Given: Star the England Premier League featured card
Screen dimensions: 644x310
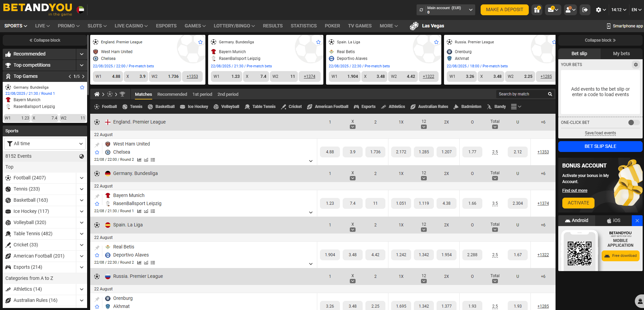Looking at the screenshot, I should coord(200,42).
